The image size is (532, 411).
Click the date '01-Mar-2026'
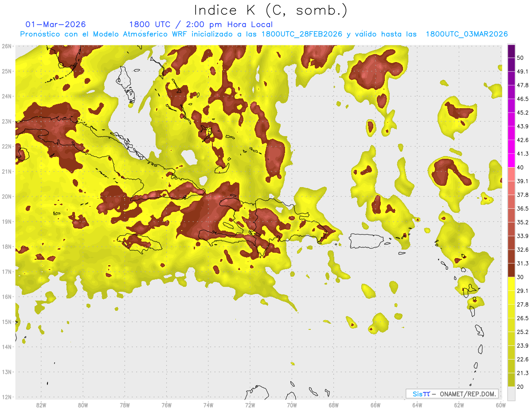(x=56, y=24)
